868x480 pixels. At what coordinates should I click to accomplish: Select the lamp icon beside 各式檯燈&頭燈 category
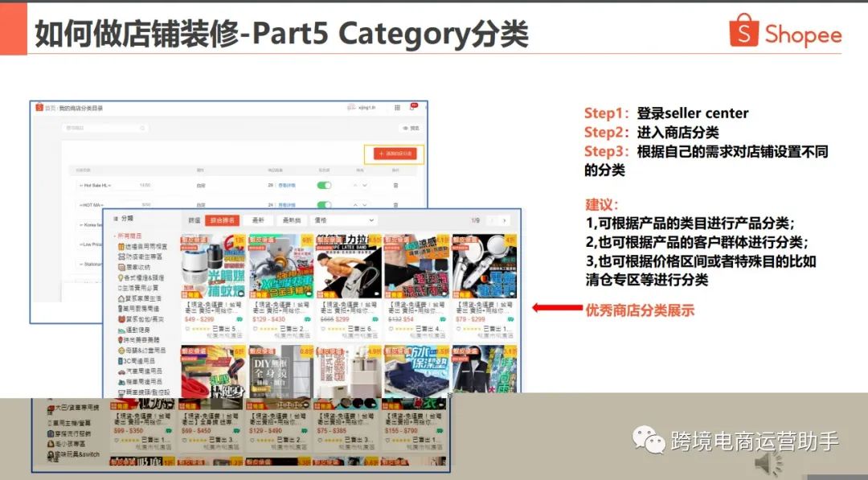click(x=121, y=277)
